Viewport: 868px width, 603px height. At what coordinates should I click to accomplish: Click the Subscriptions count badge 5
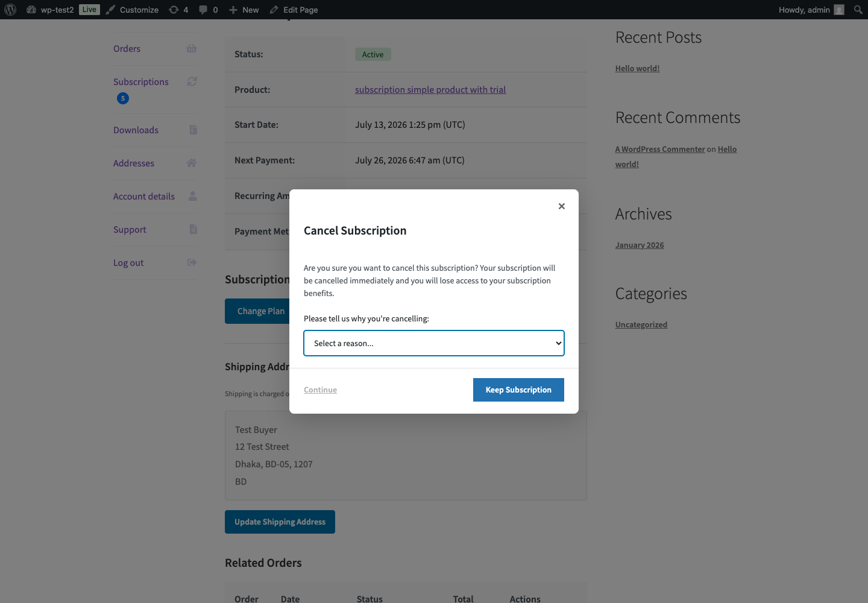tap(123, 98)
